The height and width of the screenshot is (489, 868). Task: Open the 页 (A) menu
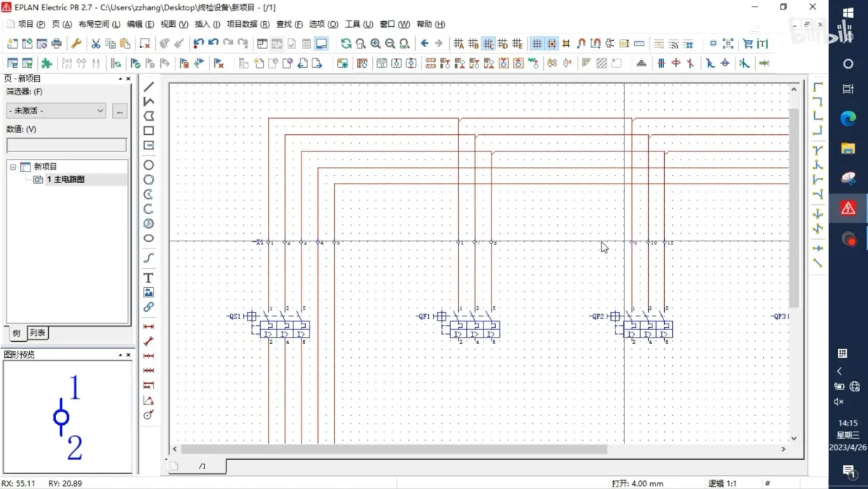pyautogui.click(x=62, y=24)
